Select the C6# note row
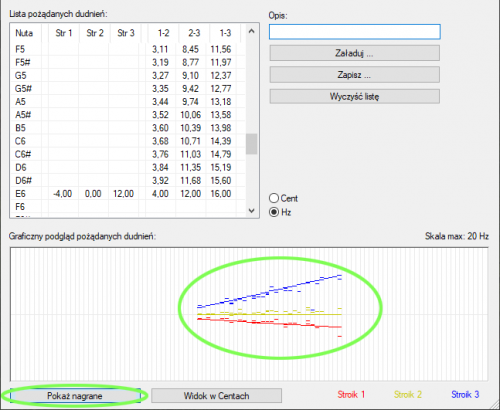The image size is (500, 410). (128, 154)
